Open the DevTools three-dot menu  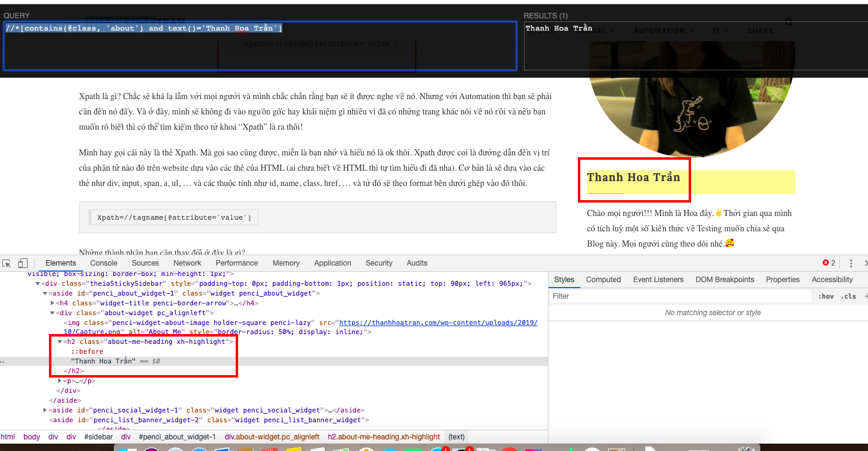pyautogui.click(x=851, y=263)
